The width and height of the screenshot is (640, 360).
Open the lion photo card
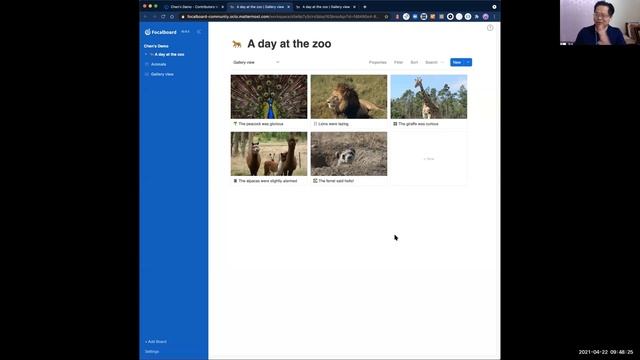click(x=349, y=97)
